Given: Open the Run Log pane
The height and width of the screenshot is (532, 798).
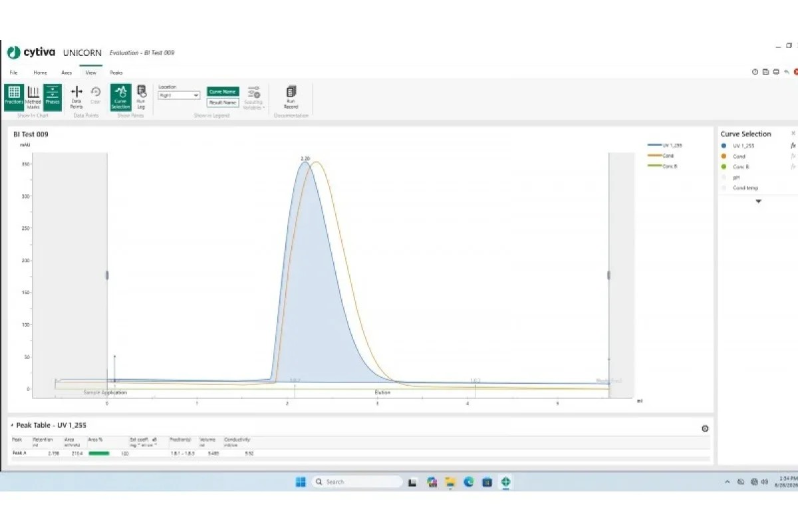Looking at the screenshot, I should 141,96.
